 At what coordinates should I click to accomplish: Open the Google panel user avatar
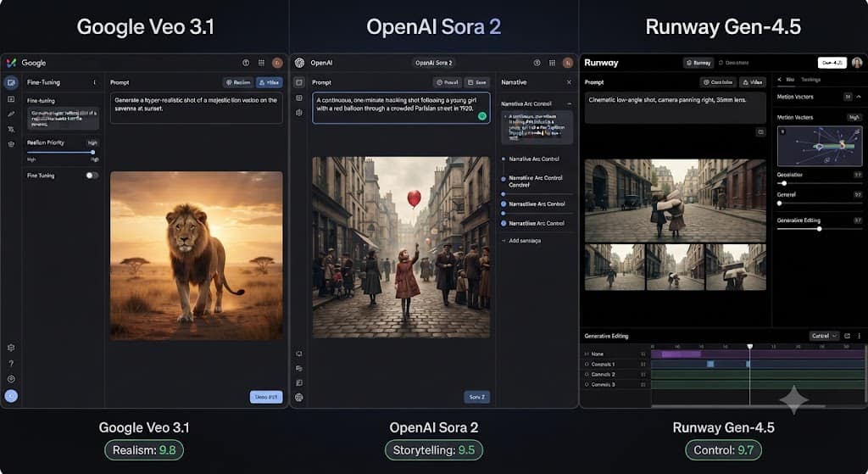tap(277, 63)
